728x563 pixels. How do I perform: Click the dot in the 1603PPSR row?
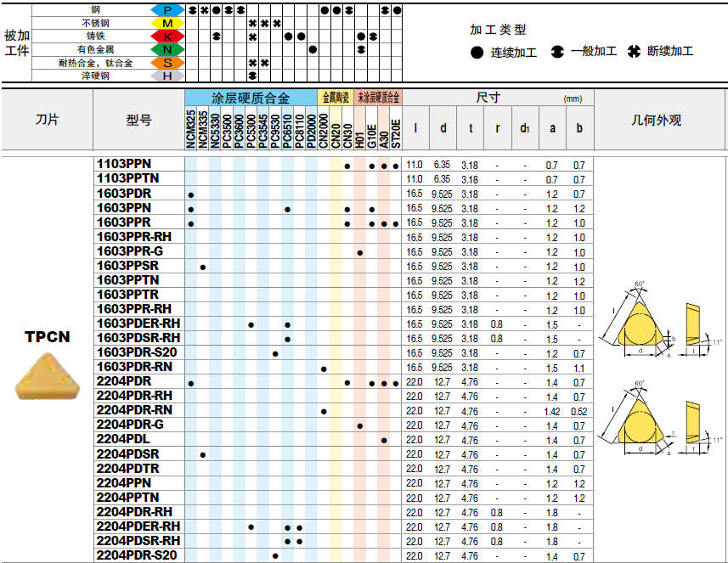(x=203, y=267)
